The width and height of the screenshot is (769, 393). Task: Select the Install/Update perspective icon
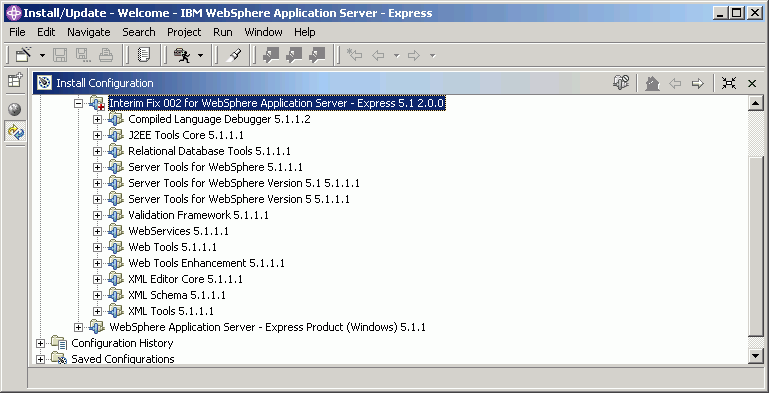[16, 131]
